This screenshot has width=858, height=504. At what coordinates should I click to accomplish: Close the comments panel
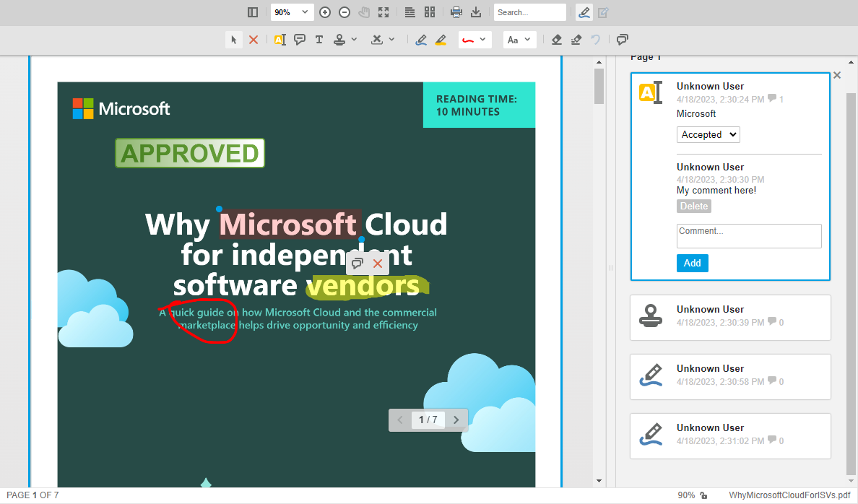click(x=836, y=76)
